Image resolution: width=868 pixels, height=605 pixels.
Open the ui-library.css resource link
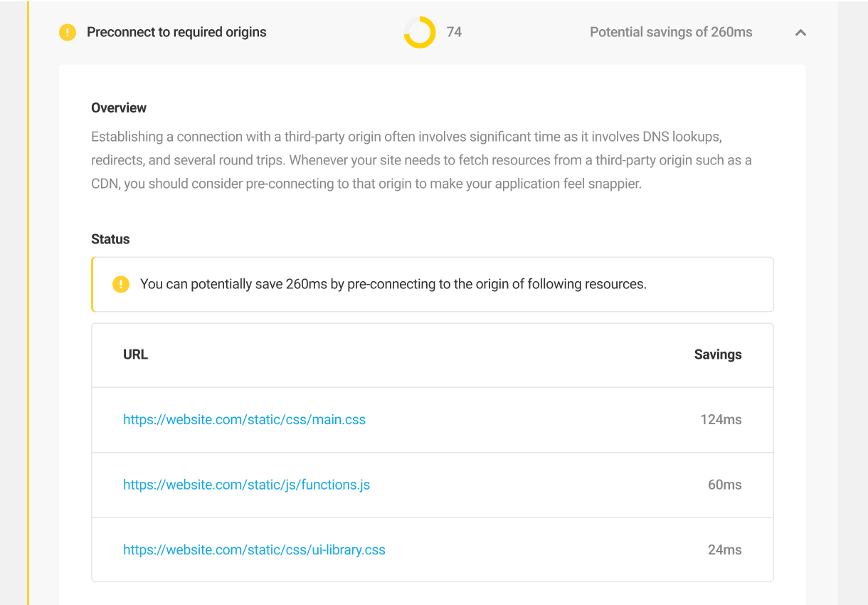(x=254, y=549)
